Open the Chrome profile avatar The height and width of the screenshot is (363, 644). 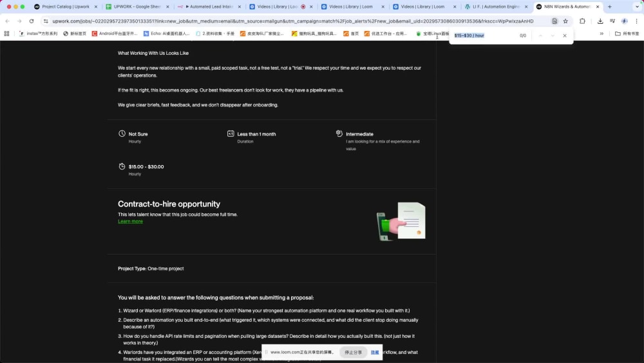[x=624, y=21]
